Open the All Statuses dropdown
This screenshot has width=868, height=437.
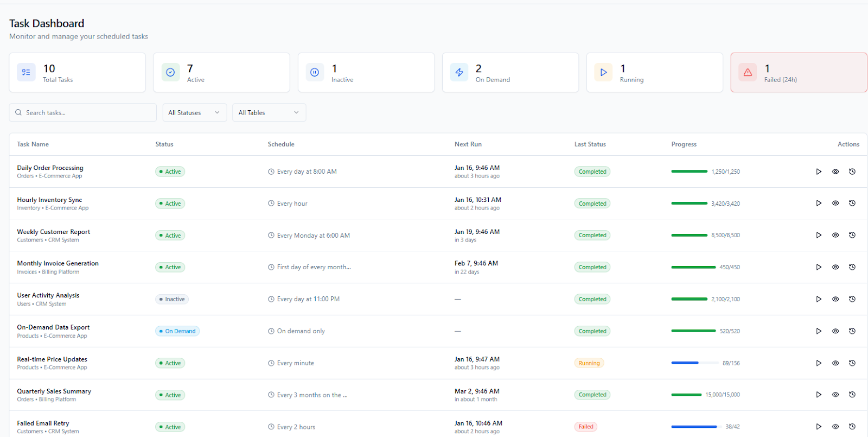coord(194,112)
